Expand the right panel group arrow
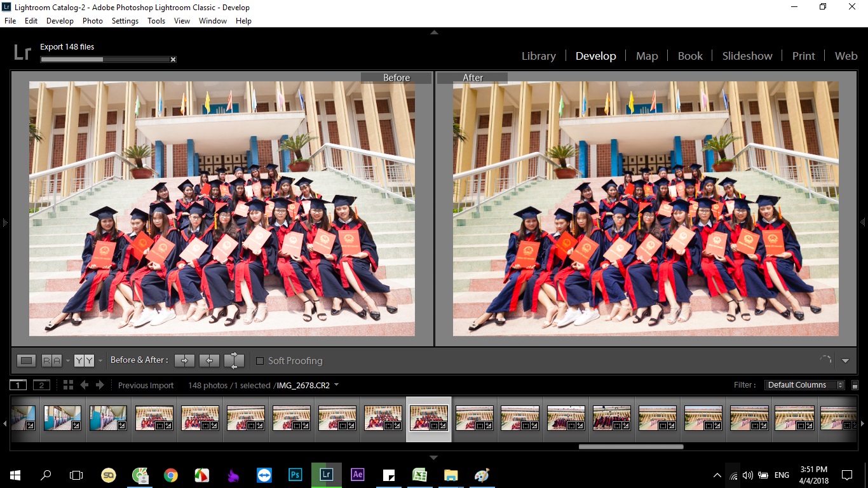This screenshot has width=868, height=488. click(864, 222)
